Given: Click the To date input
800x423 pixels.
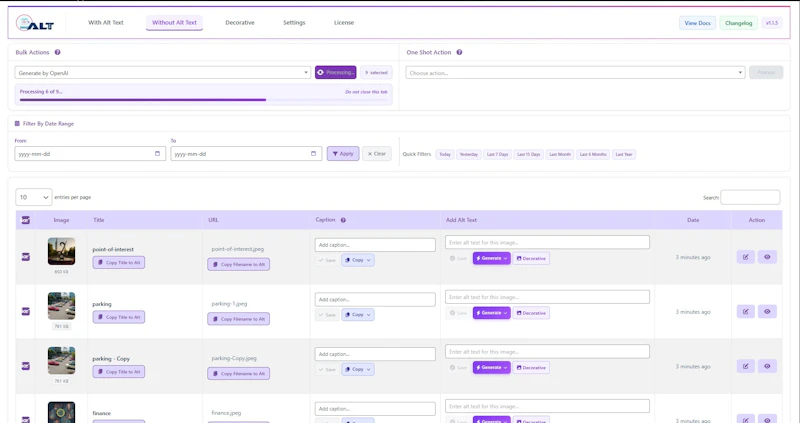Looking at the screenshot, I should click(246, 154).
